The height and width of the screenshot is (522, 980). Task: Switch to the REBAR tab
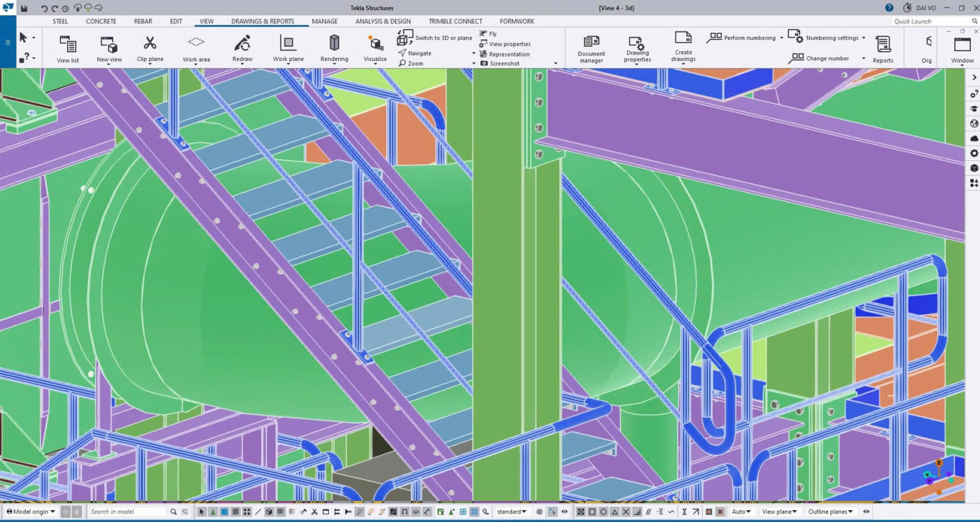pos(143,21)
